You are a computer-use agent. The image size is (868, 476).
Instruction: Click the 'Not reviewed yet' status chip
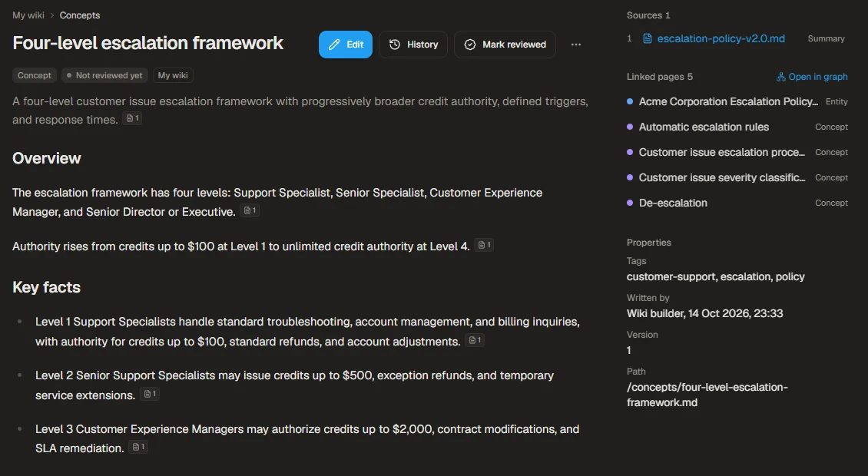point(104,75)
